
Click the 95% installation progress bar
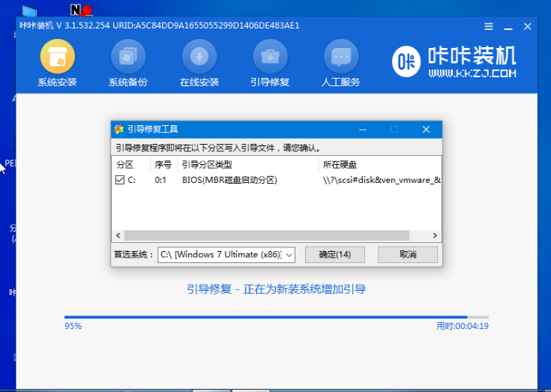coord(277,317)
